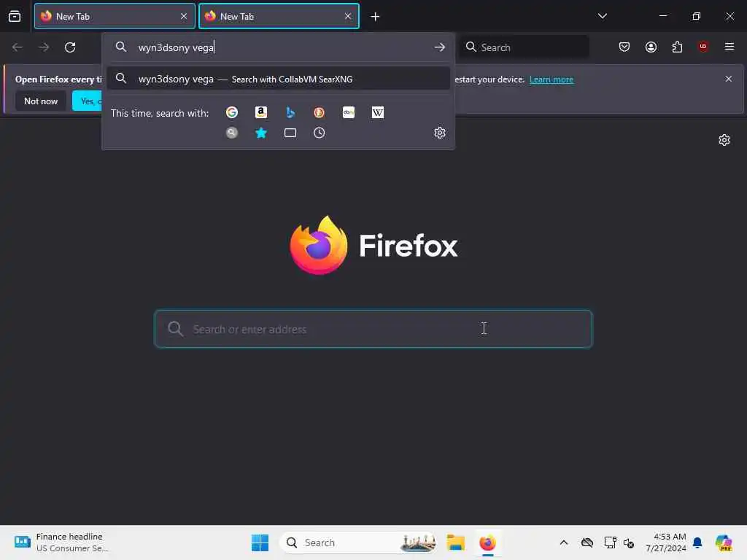
Task: Switch to the first New Tab
Action: [x=115, y=16]
